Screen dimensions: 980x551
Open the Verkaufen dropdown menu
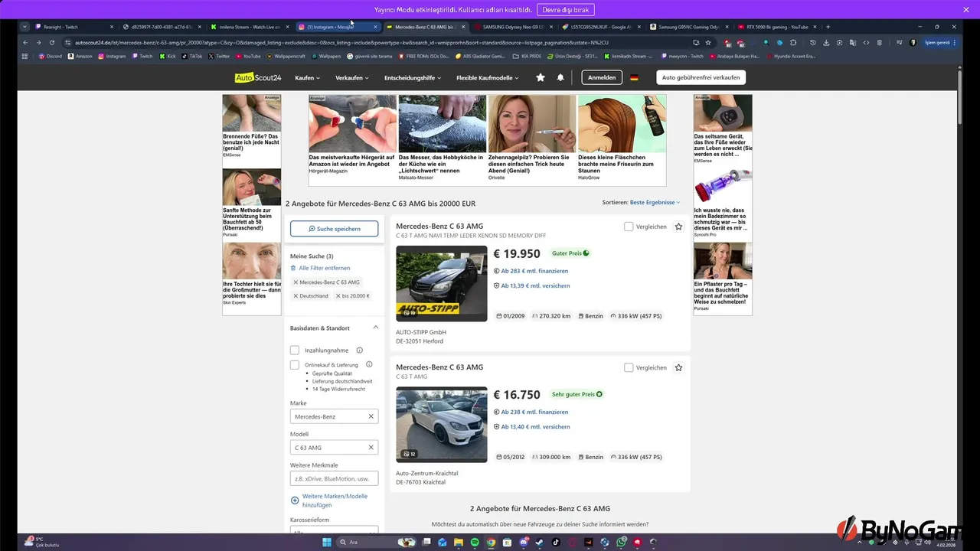click(351, 77)
